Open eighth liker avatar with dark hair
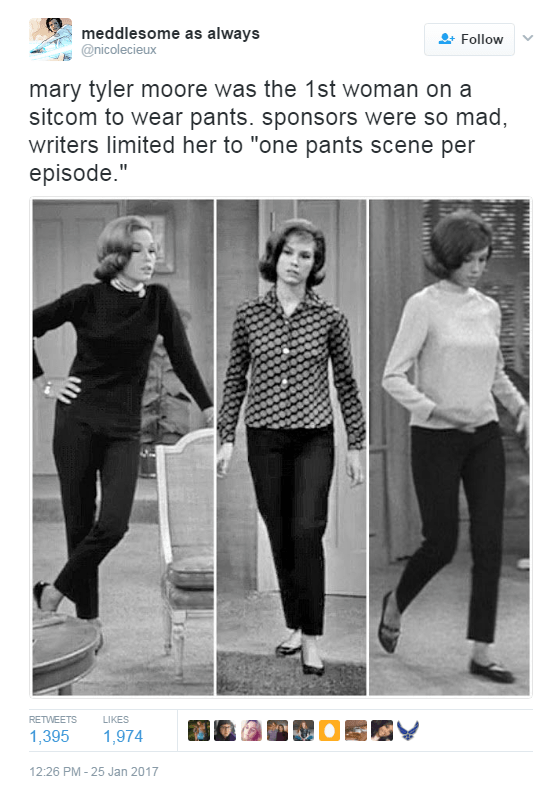The width and height of the screenshot is (560, 789). [x=382, y=731]
